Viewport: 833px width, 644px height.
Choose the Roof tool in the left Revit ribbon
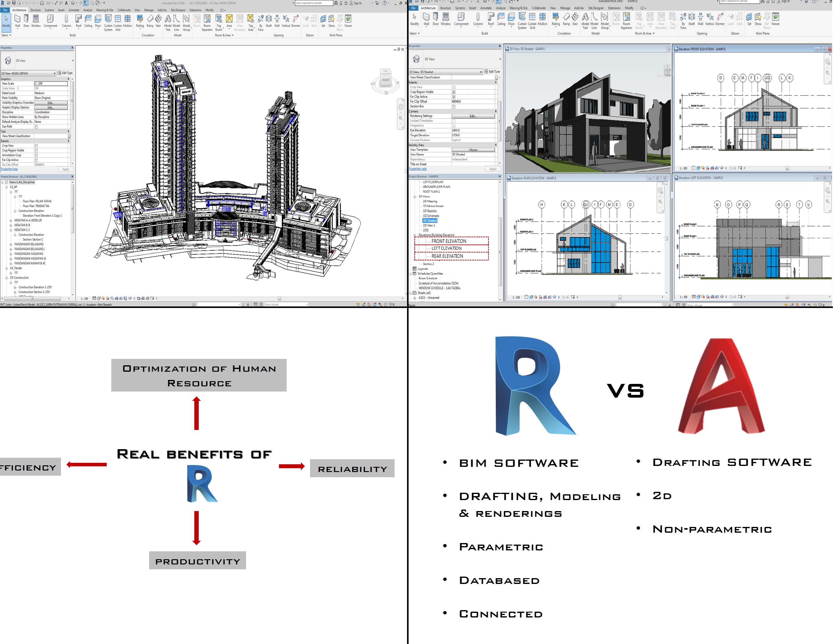[79, 21]
